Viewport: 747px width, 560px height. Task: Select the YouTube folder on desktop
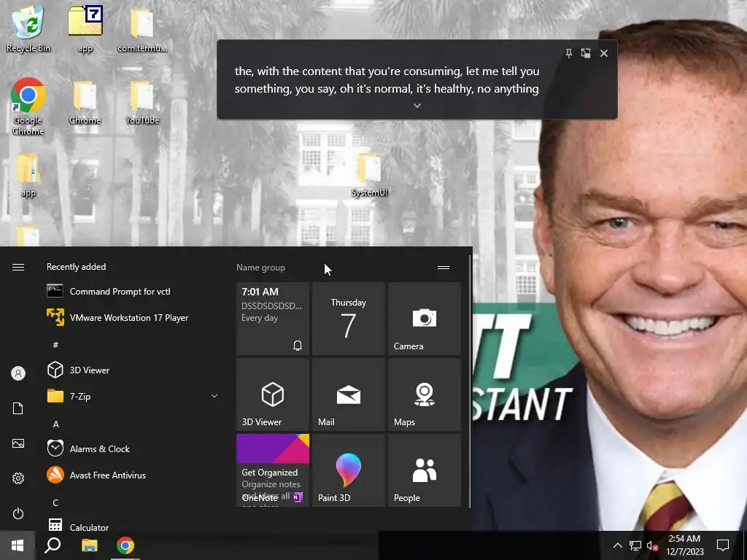point(142,102)
